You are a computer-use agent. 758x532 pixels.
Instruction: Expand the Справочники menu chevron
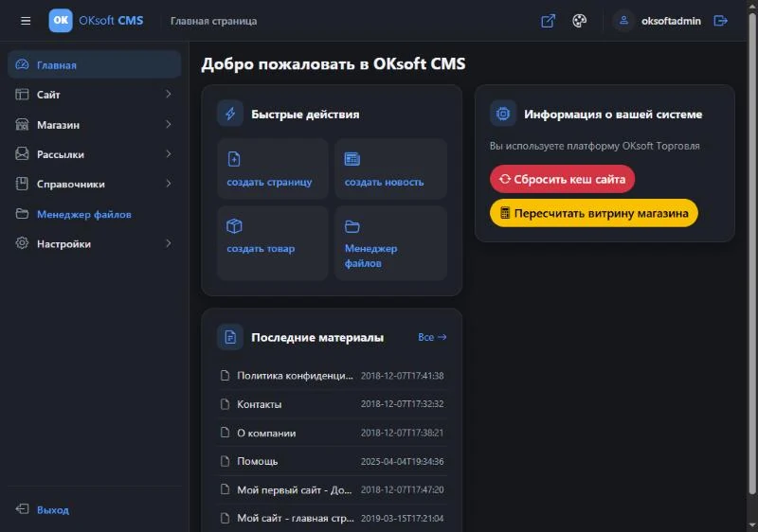(169, 184)
